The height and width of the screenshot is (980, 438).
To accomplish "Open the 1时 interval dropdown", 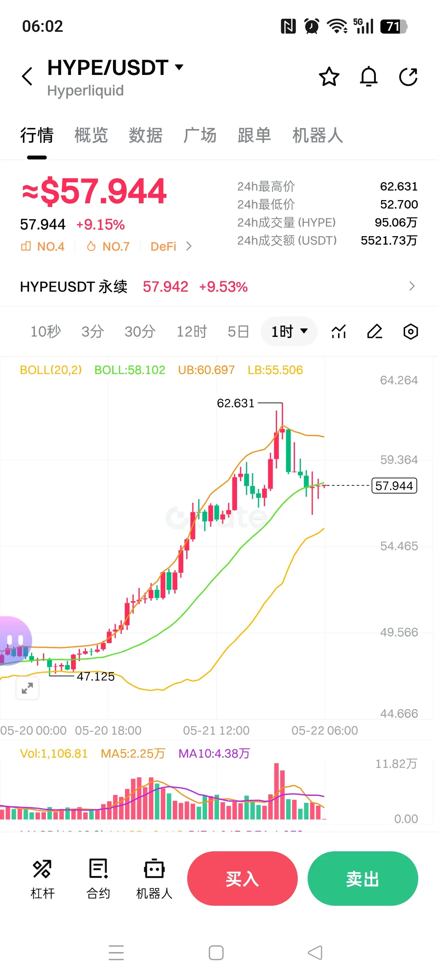I will coord(289,331).
